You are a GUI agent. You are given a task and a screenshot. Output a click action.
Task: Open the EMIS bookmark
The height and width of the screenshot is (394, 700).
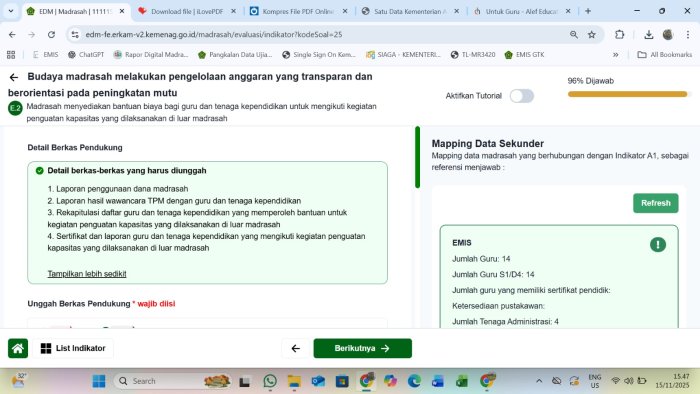pyautogui.click(x=45, y=54)
